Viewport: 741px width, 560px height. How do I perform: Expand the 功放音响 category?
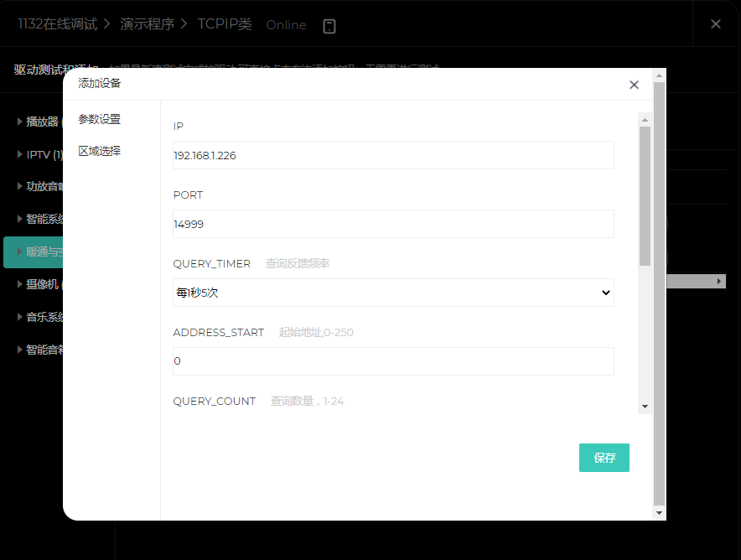pos(20,186)
